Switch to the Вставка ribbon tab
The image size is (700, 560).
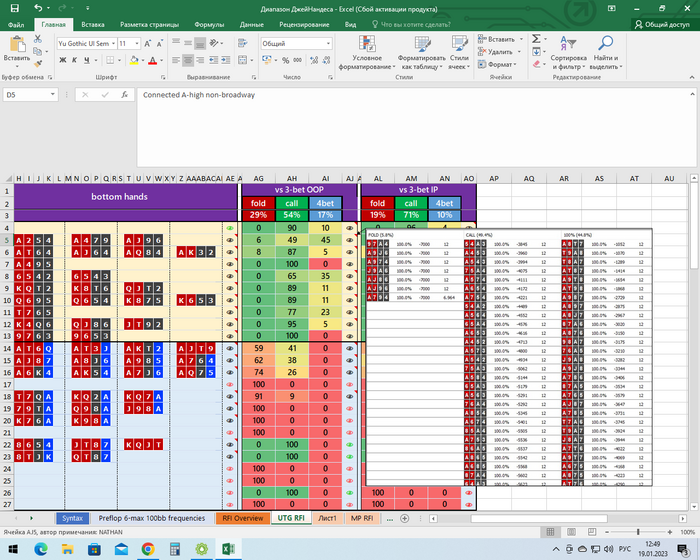[93, 25]
